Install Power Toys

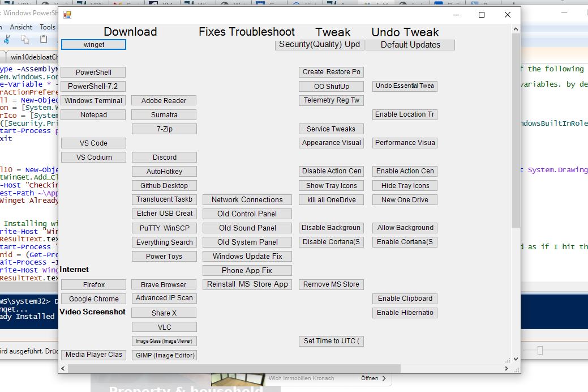tap(164, 257)
